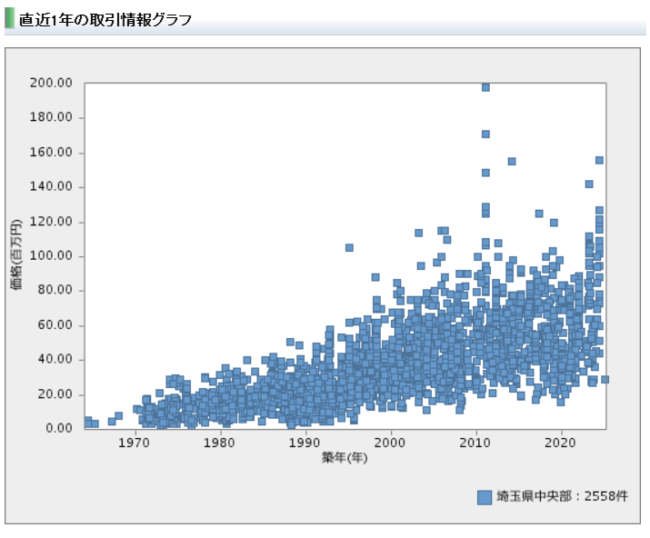Click the 100.00 y-axis tick label
Viewport: 650px width, 538px height.
coord(50,256)
